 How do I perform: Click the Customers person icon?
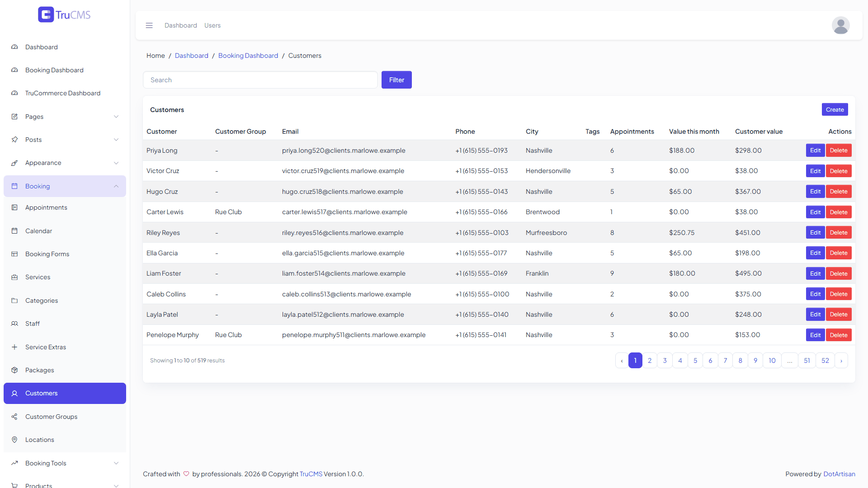[14, 393]
